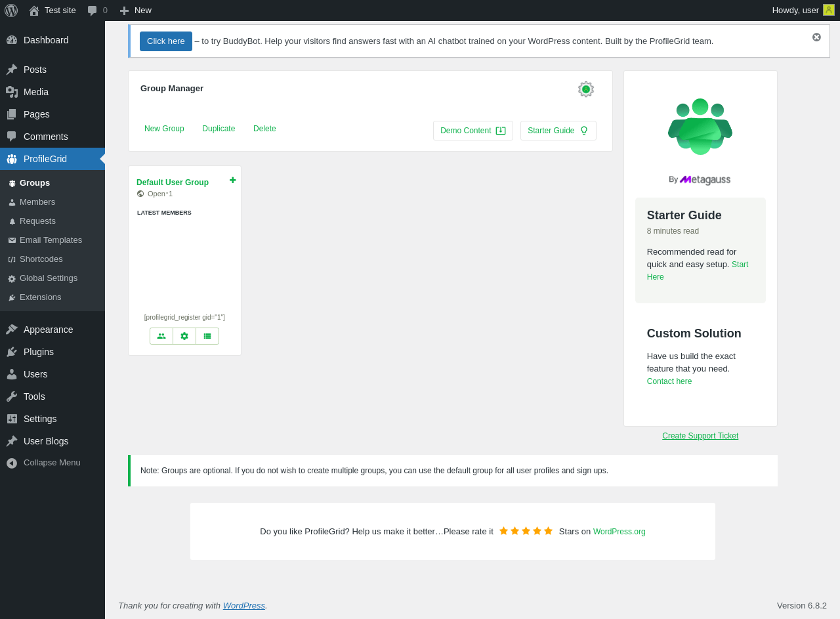840x619 pixels.
Task: Select the Groups submenu item
Action: (52, 183)
